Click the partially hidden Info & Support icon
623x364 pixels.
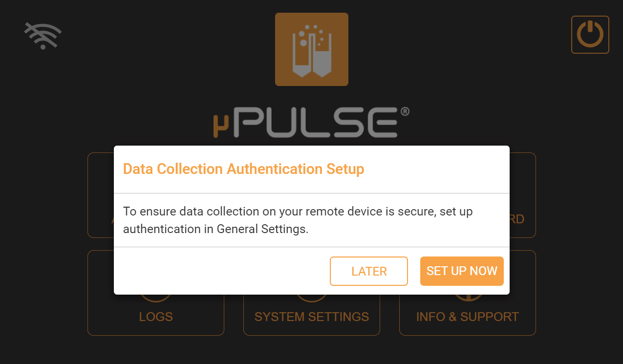click(468, 298)
